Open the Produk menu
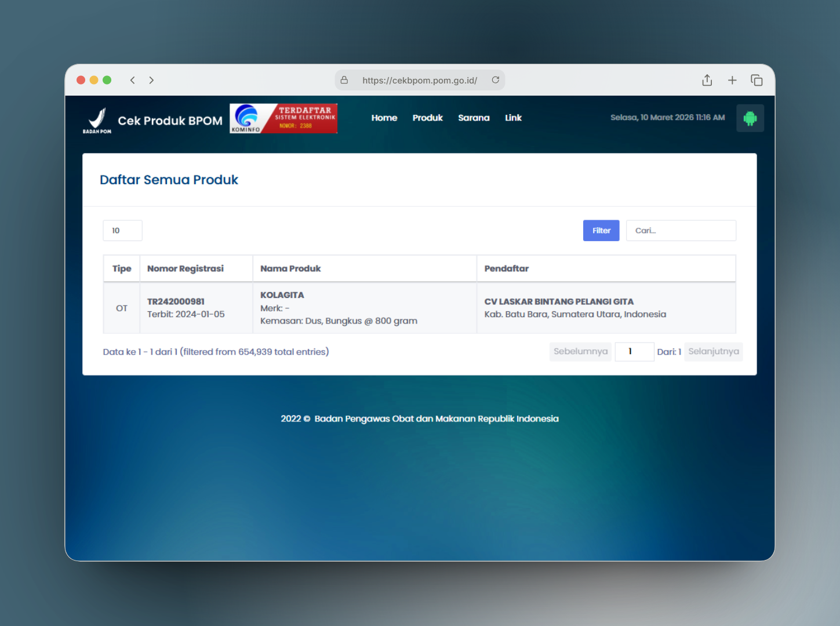Image resolution: width=840 pixels, height=626 pixels. [x=427, y=118]
